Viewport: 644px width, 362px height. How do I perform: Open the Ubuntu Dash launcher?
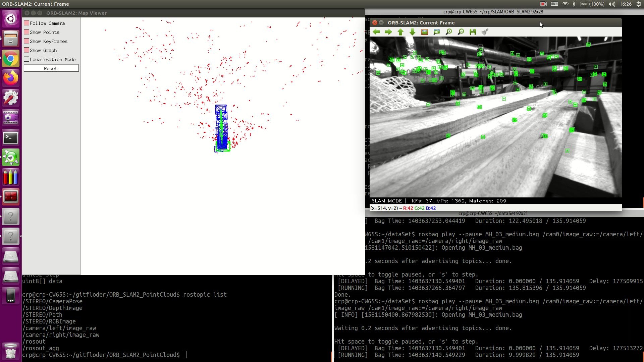tap(11, 18)
